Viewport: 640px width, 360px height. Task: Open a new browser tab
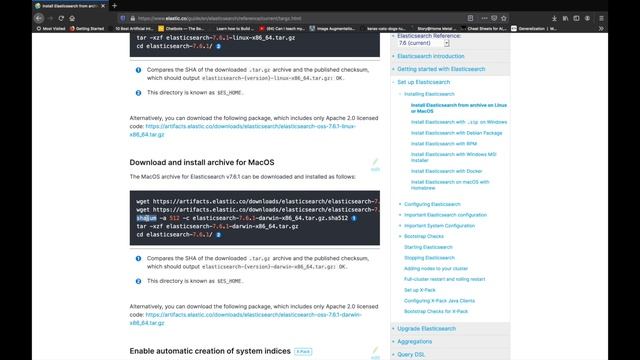114,6
